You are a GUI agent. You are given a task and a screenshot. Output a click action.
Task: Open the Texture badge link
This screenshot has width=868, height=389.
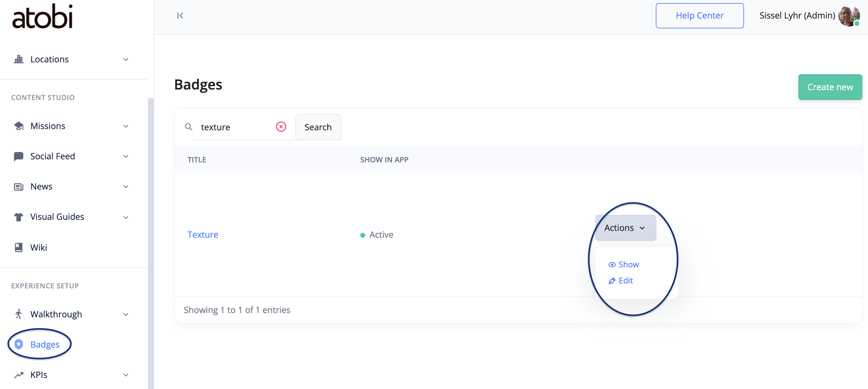tap(203, 234)
